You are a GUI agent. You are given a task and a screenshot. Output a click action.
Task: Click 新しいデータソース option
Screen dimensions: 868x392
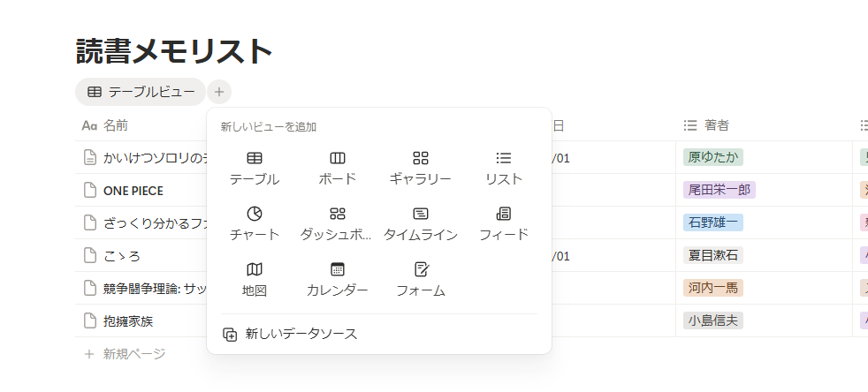301,334
